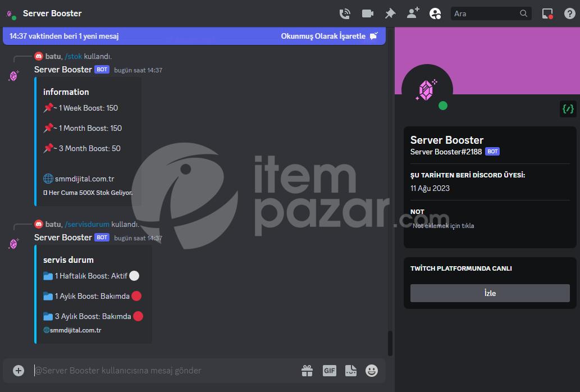The image size is (580, 392).
Task: Click smmdijital.com.tr in information embed
Action: [84, 179]
